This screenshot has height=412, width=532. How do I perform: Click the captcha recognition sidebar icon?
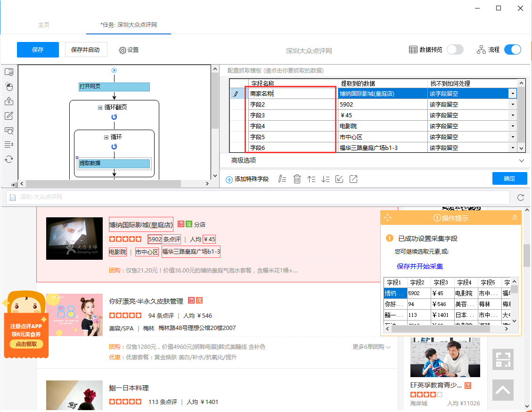click(x=9, y=131)
